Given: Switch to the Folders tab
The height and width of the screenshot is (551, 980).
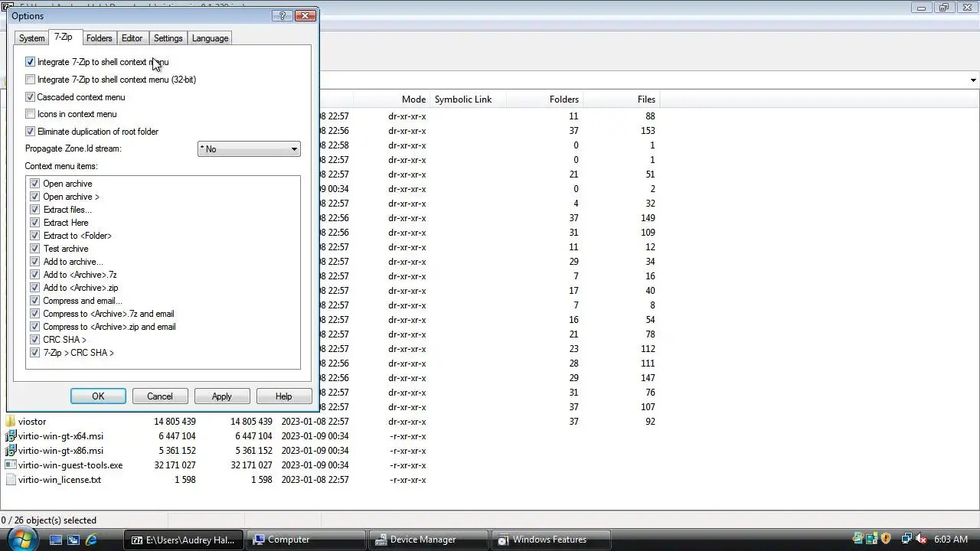Looking at the screenshot, I should tap(99, 38).
